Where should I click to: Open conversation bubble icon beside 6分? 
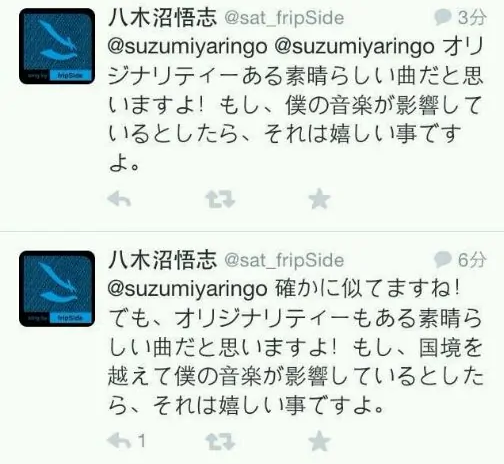443,259
